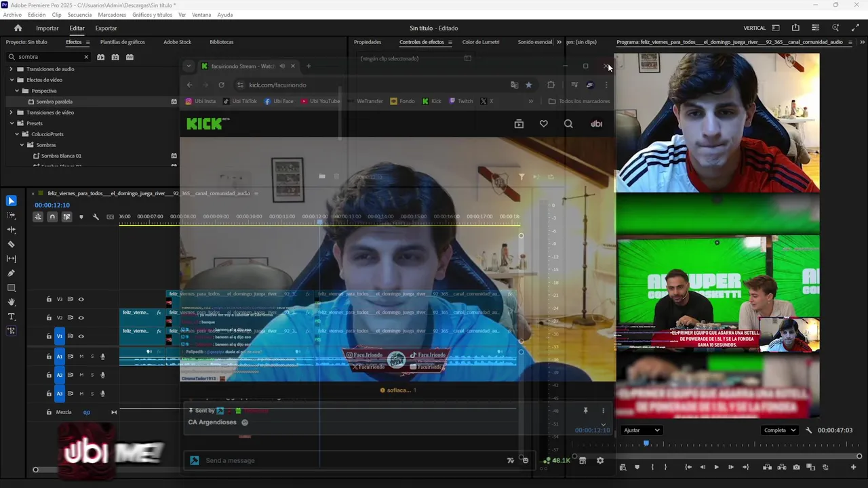The height and width of the screenshot is (488, 868).
Task: Open the Gráficos y títulos menu
Action: click(152, 15)
